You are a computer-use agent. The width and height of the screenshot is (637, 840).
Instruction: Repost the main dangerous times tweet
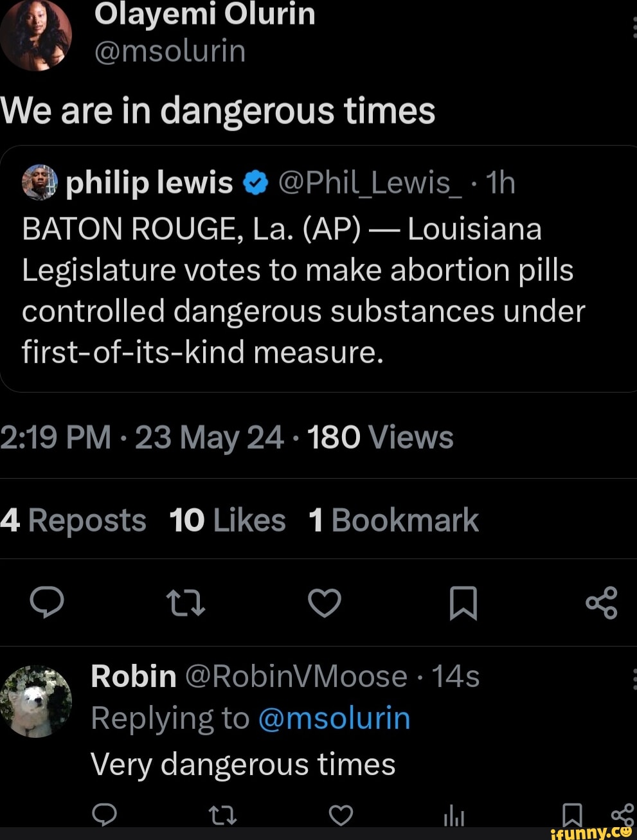click(x=186, y=603)
